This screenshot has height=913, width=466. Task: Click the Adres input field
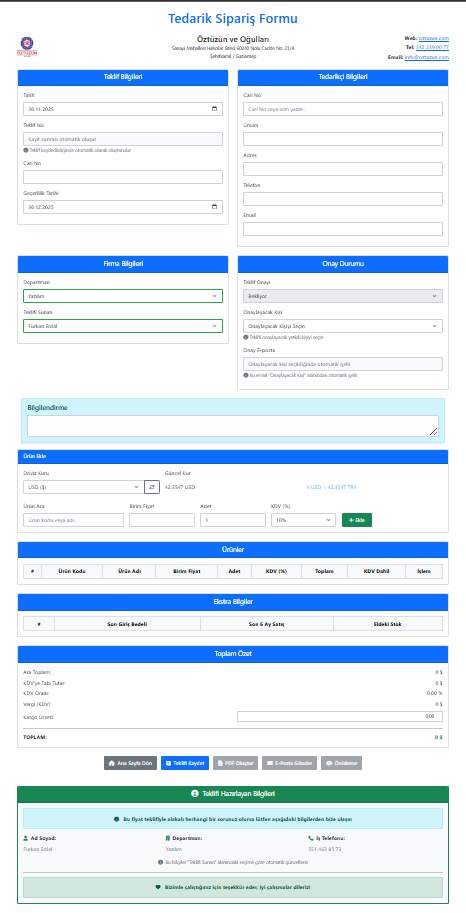343,169
